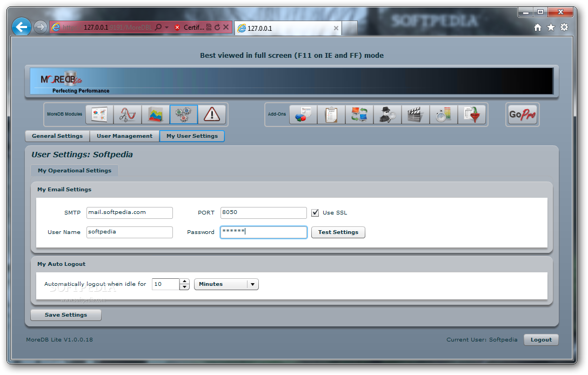Click the idle logout number field
This screenshot has height=375, width=588.
point(166,284)
